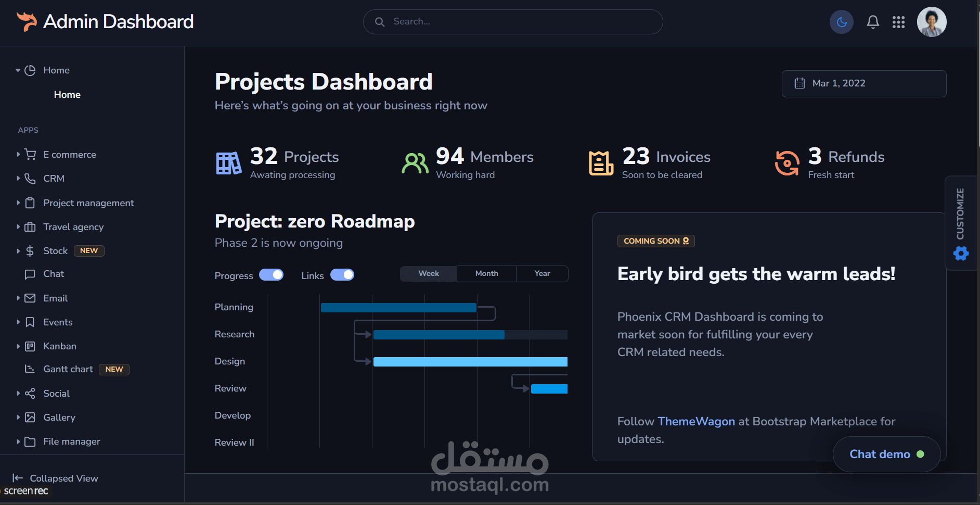Click the Design progress bar in Gantt chart
Image resolution: width=980 pixels, height=505 pixels.
point(470,361)
